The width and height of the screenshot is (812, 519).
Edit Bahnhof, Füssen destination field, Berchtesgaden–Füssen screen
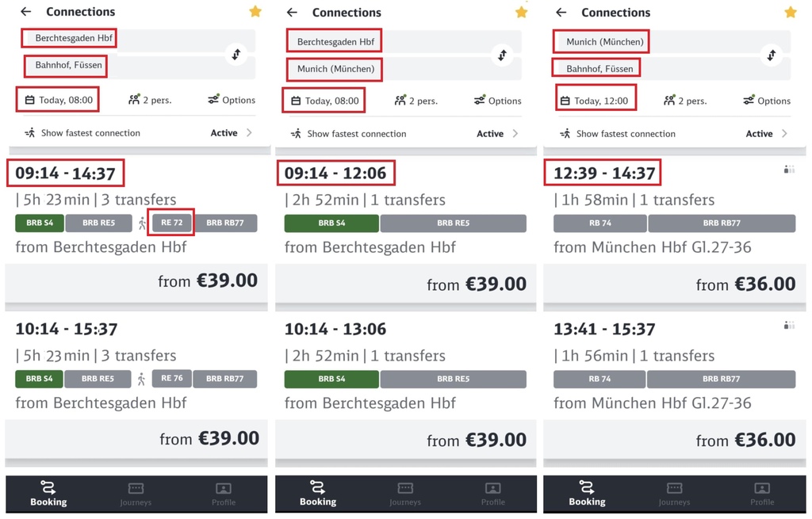pos(138,66)
